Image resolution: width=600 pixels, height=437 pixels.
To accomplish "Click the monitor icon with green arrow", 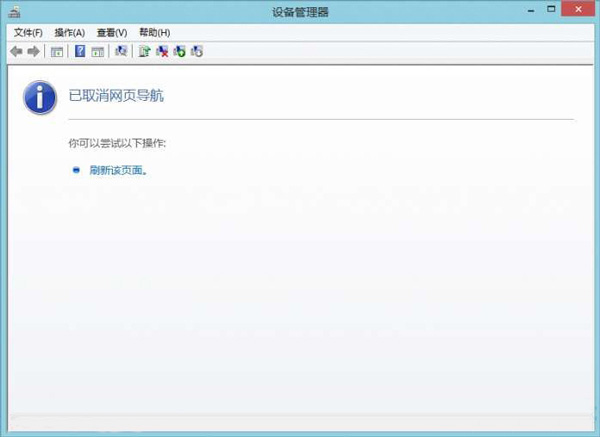I will (179, 51).
